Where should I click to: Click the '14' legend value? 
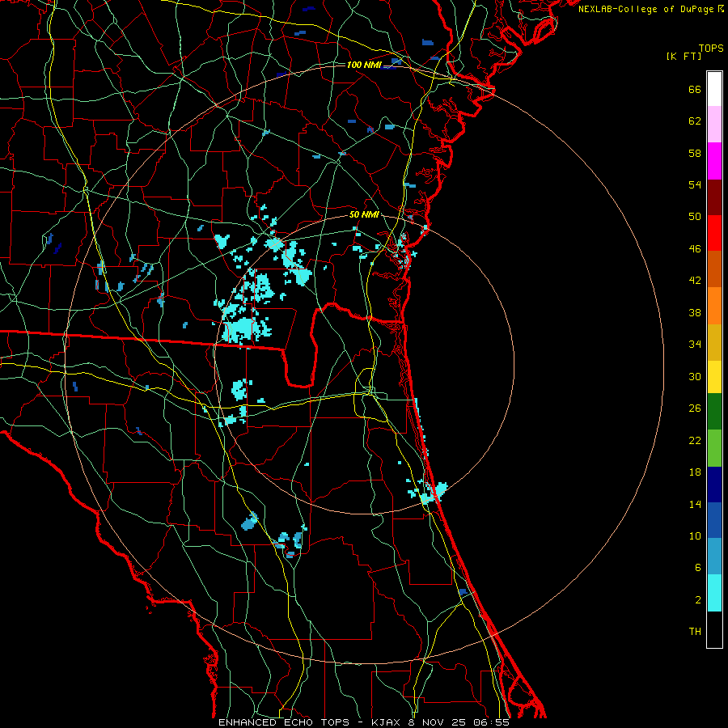coord(695,504)
